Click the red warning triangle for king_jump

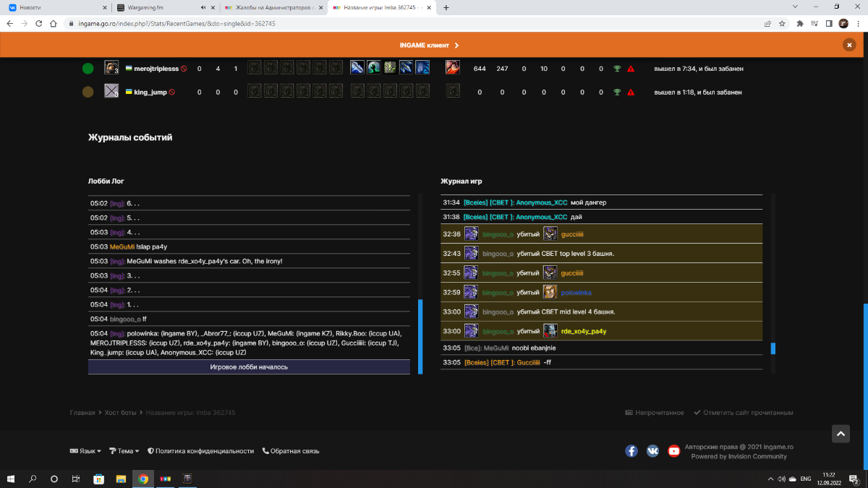(631, 93)
